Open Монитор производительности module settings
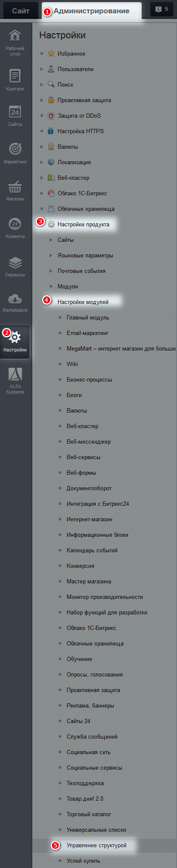177x868 pixels. pyautogui.click(x=105, y=597)
